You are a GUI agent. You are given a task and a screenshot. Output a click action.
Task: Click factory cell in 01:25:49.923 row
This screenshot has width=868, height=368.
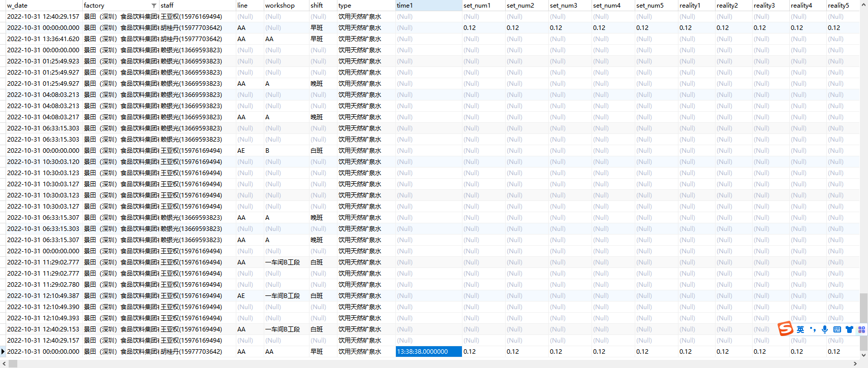click(121, 61)
